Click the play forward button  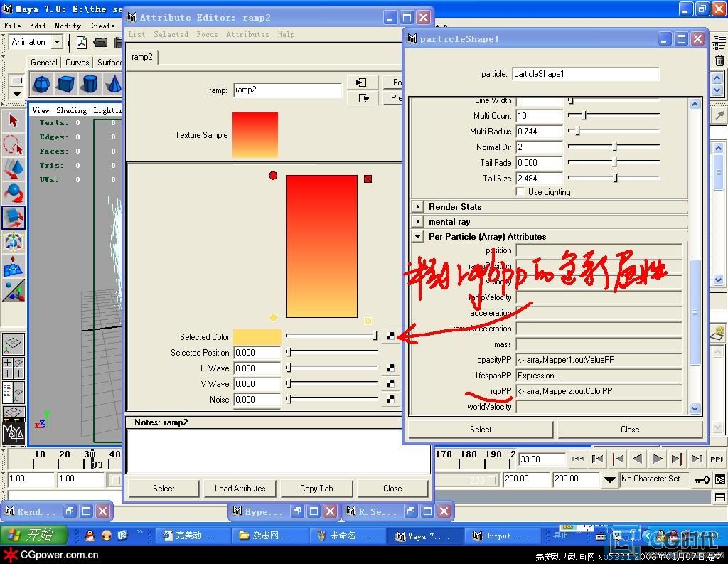(657, 459)
